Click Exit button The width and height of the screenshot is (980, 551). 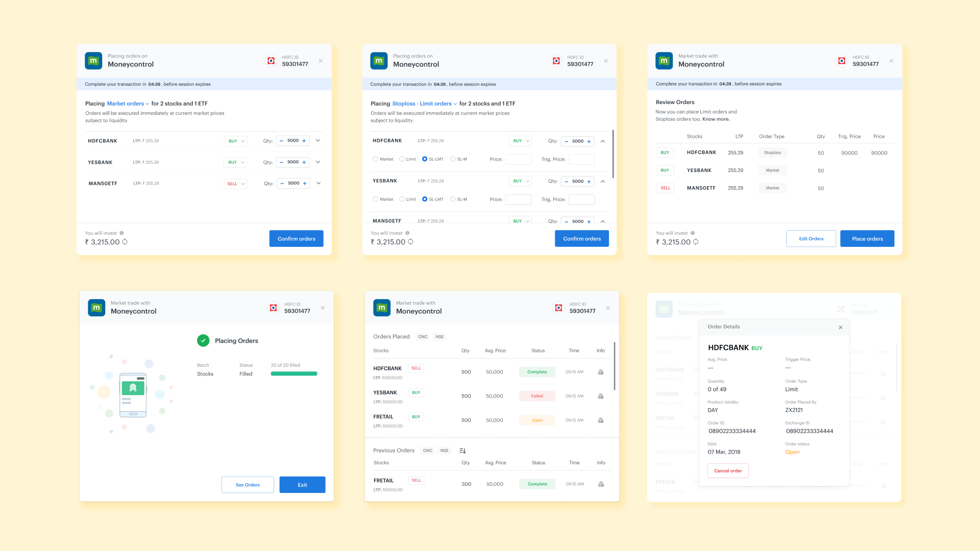click(302, 485)
